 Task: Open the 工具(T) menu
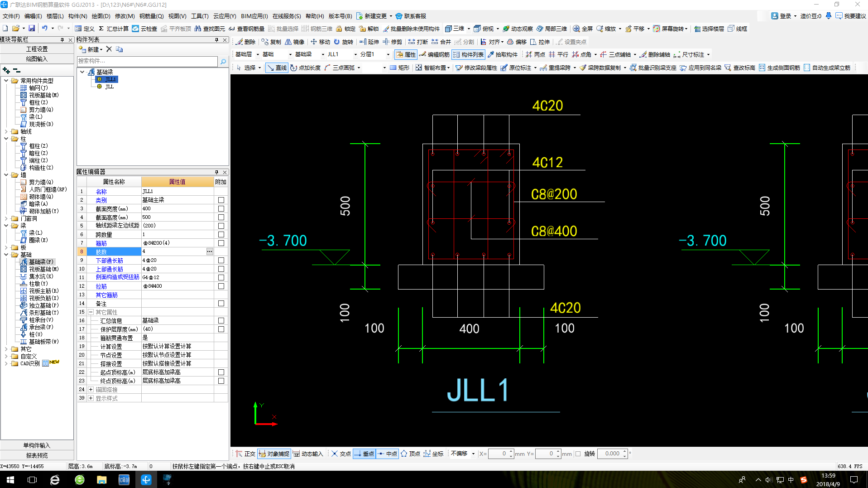(199, 16)
